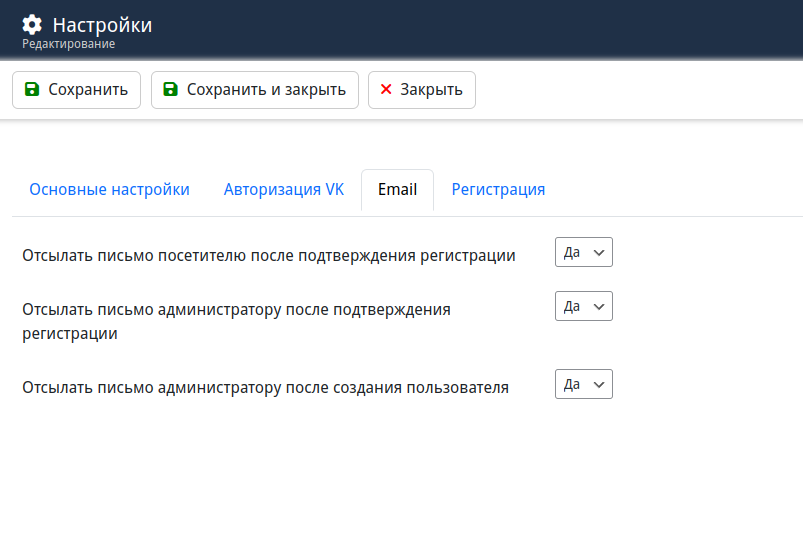
Task: Click the green floppy disk on Сохранить
Action: tap(32, 89)
